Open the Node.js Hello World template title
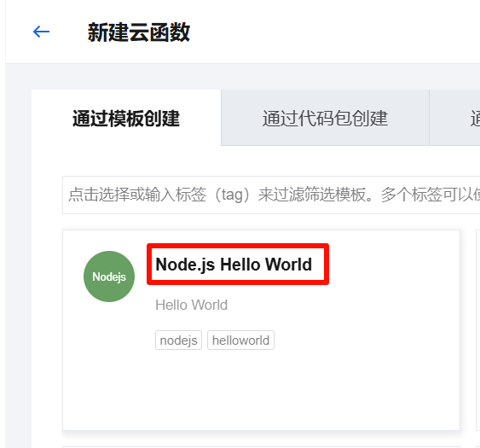The image size is (480, 448). (x=234, y=265)
